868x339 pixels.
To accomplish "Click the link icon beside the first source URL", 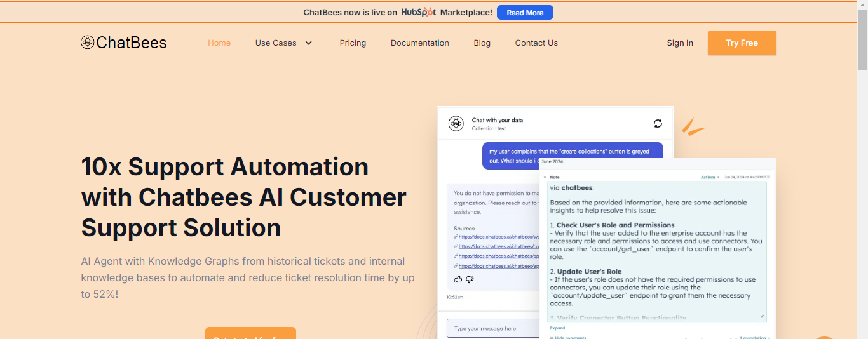I will [x=456, y=237].
